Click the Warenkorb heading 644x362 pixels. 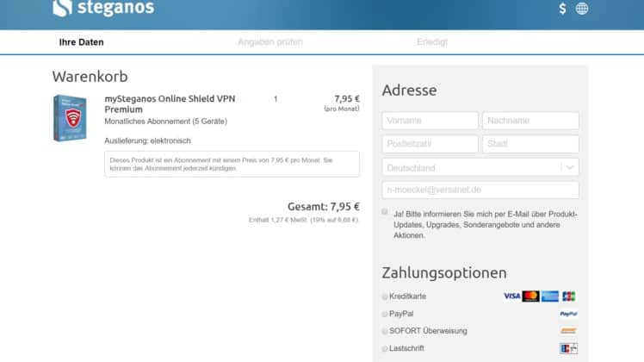click(x=90, y=77)
